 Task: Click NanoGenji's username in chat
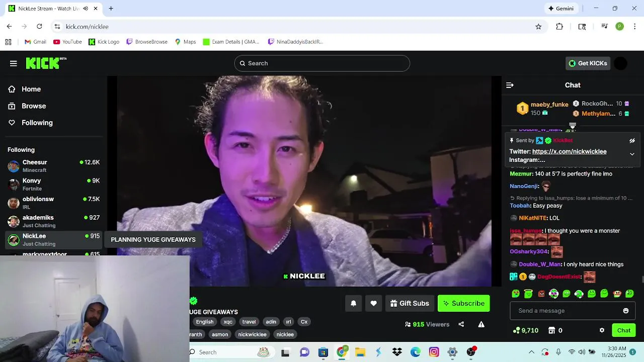pos(524,187)
